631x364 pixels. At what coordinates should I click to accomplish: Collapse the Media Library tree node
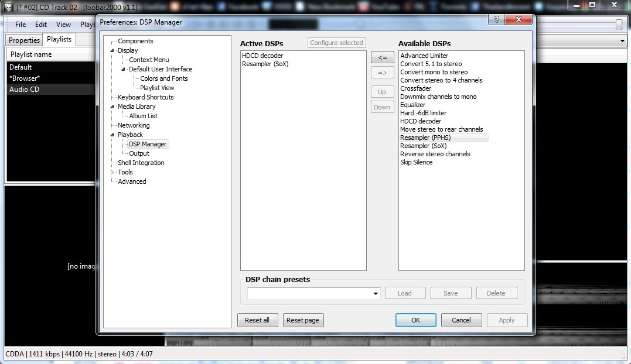pyautogui.click(x=112, y=107)
